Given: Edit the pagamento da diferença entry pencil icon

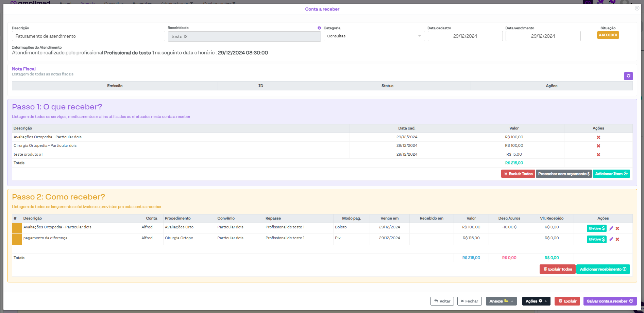Looking at the screenshot, I should click(611, 239).
